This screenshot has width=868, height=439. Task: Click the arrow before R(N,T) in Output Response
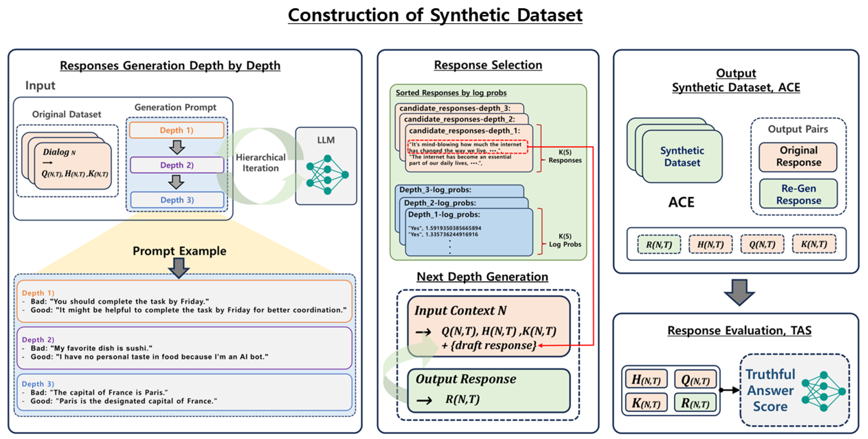(424, 401)
